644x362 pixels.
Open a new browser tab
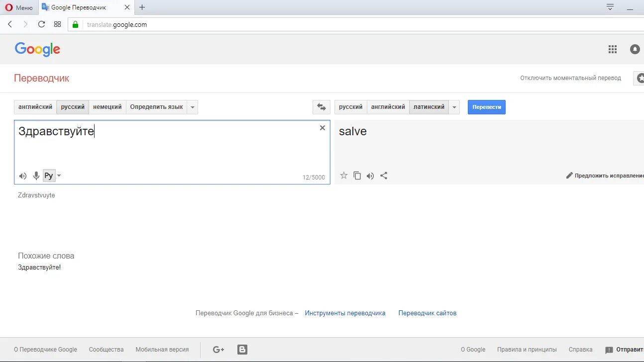click(142, 7)
